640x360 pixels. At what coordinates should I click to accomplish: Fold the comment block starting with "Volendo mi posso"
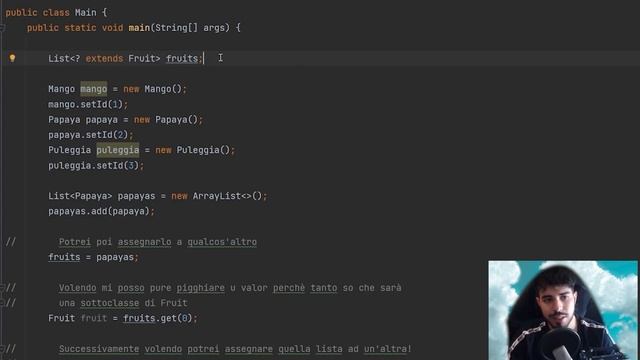pyautogui.click(x=2, y=288)
